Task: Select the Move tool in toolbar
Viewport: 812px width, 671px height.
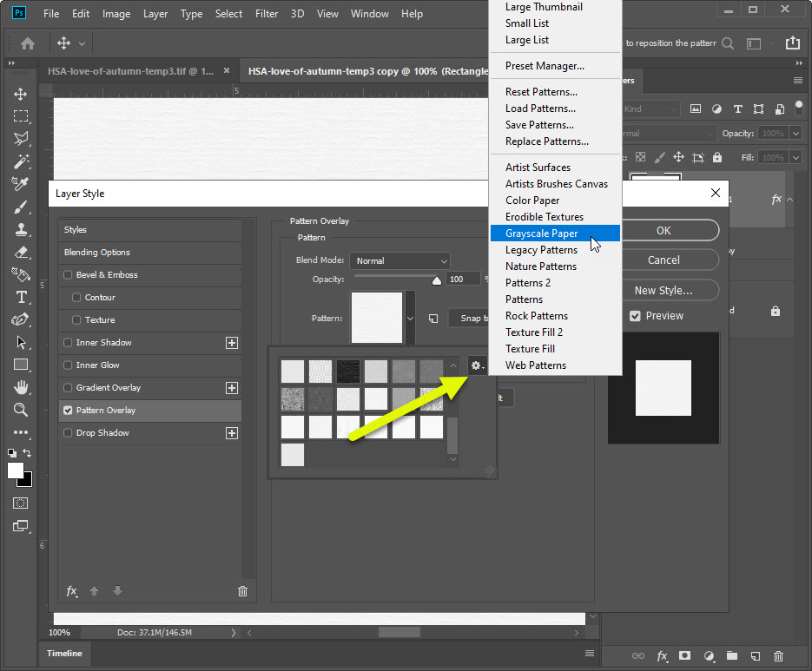Action: click(x=21, y=94)
